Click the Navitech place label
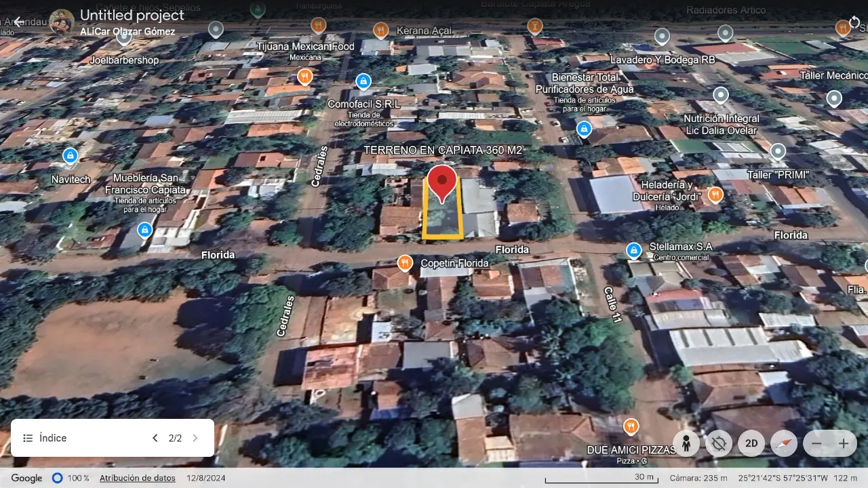The width and height of the screenshot is (868, 488). click(71, 180)
